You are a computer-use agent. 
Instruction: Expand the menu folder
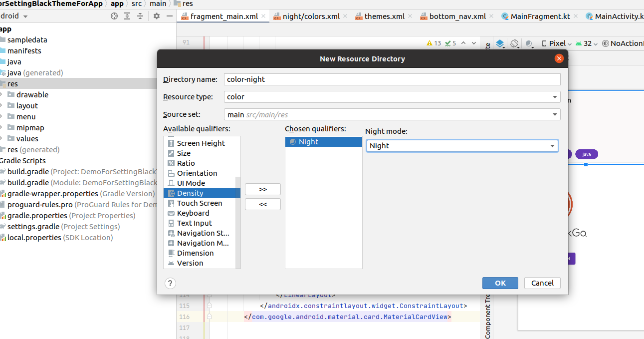[1, 116]
